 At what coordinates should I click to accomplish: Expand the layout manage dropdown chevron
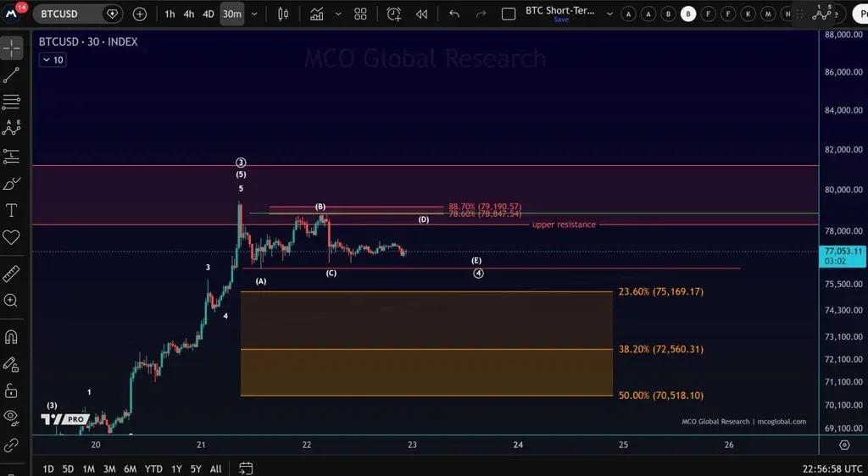[609, 14]
